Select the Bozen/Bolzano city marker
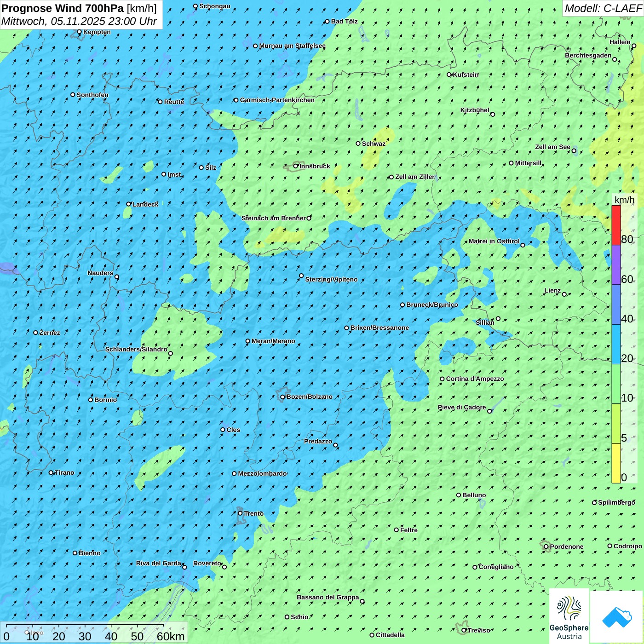The image size is (644, 644). pos(282,397)
